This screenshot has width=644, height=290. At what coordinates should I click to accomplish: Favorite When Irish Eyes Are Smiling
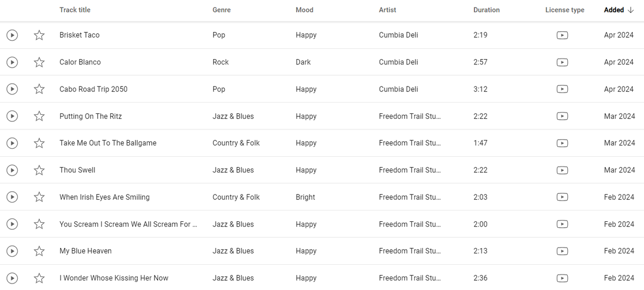39,197
